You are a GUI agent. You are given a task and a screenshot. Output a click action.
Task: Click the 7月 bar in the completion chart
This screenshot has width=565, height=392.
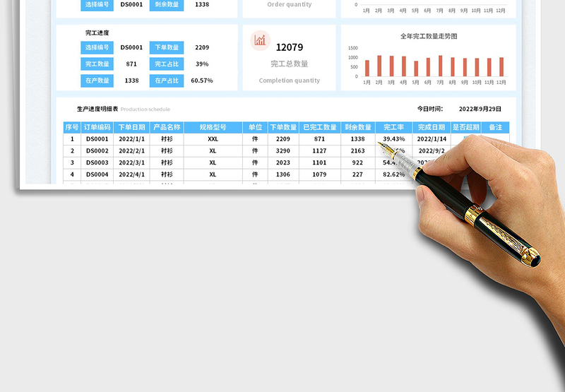440,66
